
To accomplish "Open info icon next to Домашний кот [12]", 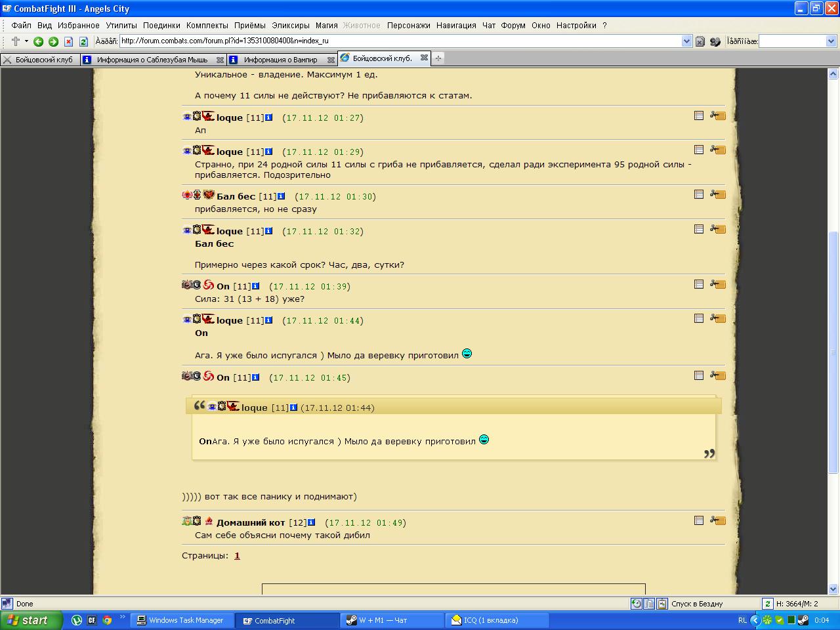I will click(x=311, y=522).
